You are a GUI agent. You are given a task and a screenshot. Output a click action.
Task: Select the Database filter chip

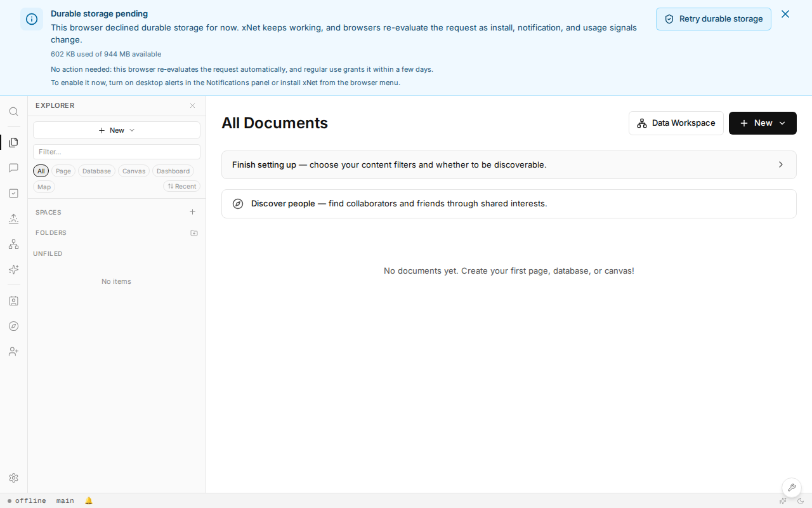coord(96,171)
